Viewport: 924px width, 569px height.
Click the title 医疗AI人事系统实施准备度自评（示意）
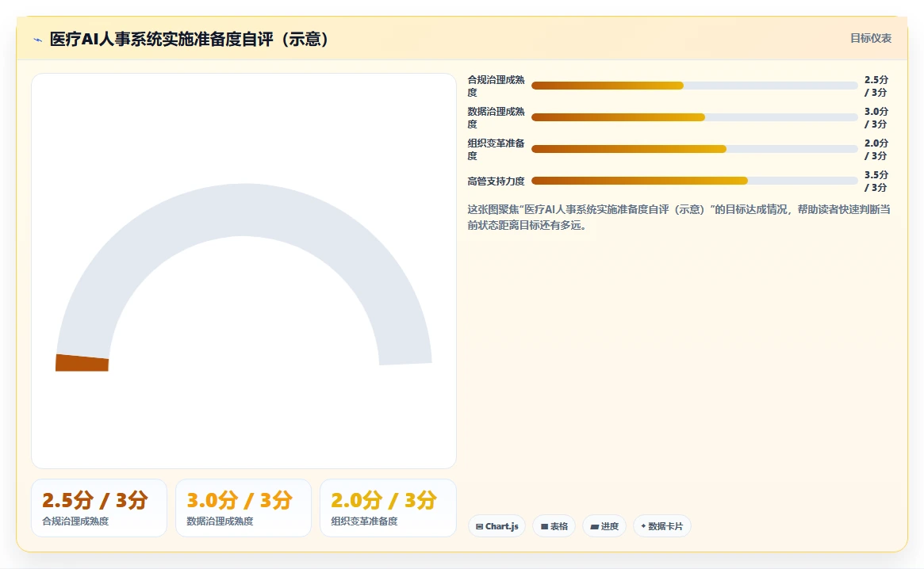click(189, 40)
